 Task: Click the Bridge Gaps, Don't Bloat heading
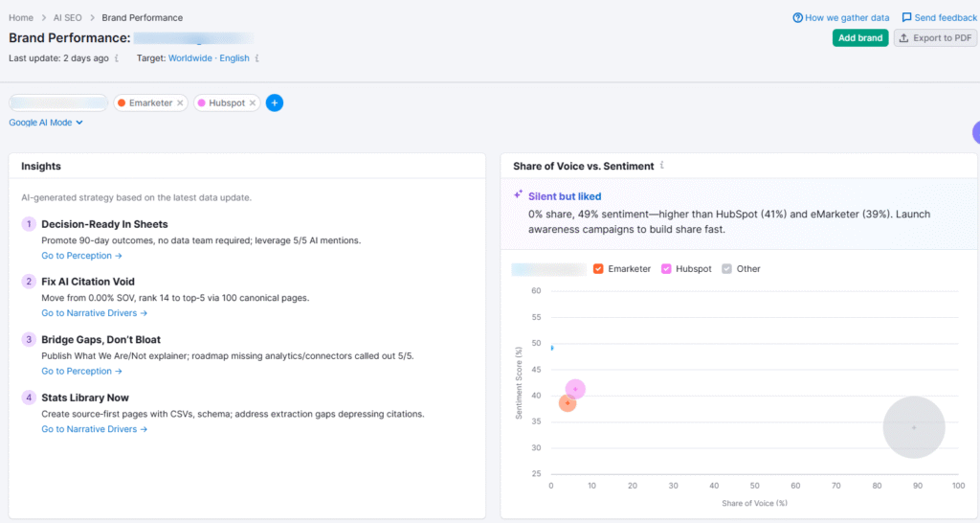(x=100, y=340)
